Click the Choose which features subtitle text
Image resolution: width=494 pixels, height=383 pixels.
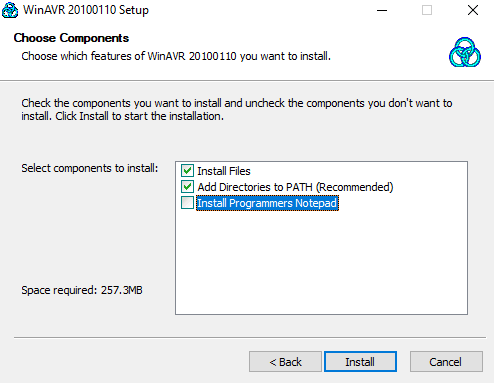176,56
